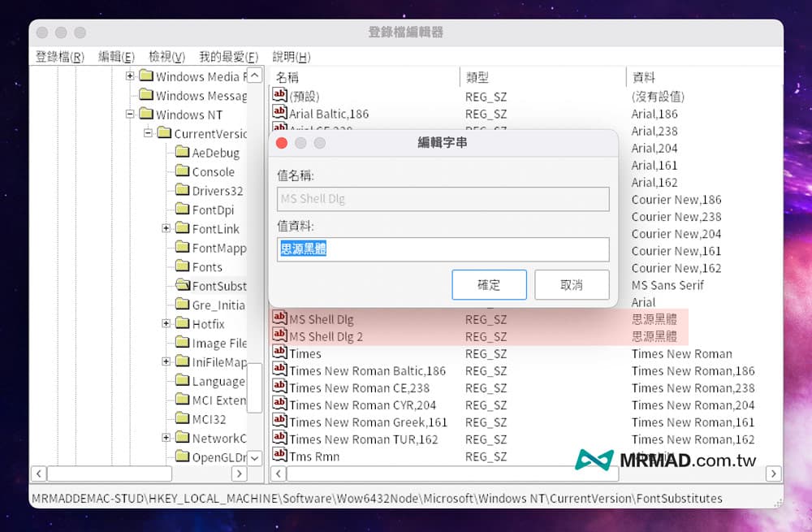Select the Console folder icon
Viewport: 812px width, 532px height.
pos(182,171)
